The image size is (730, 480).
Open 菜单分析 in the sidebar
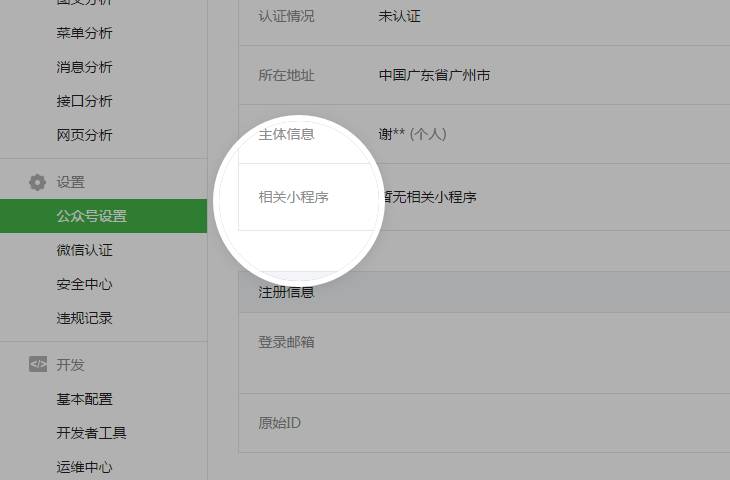click(x=84, y=33)
